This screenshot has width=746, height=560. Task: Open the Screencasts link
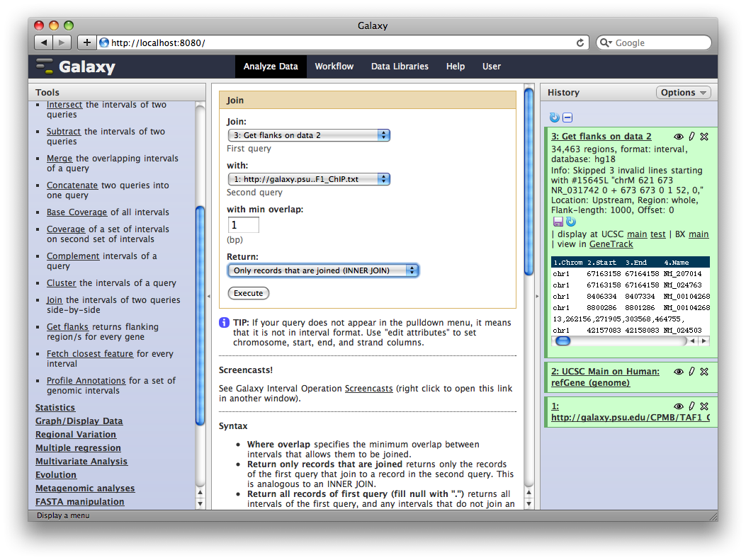tap(368, 389)
